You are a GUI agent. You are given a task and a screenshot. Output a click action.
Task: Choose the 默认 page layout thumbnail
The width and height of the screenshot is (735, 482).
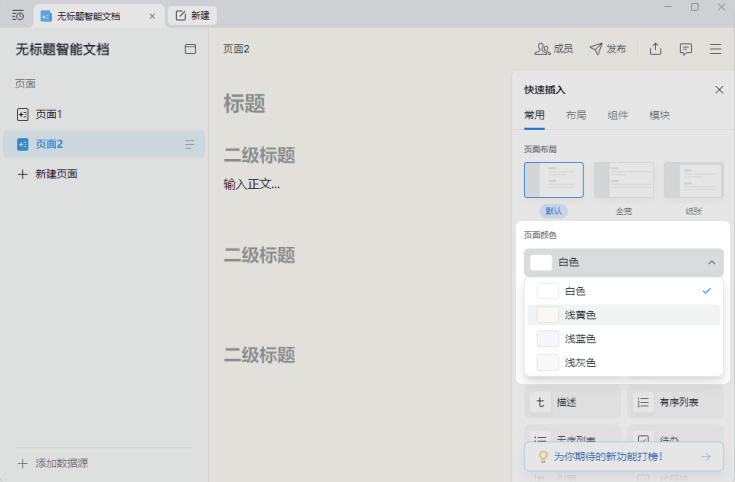tap(554, 180)
